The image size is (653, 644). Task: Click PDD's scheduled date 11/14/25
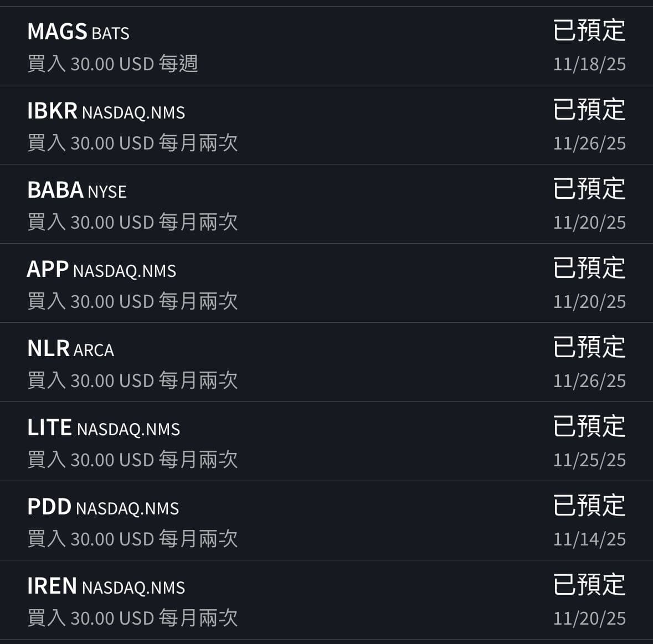[x=589, y=539]
